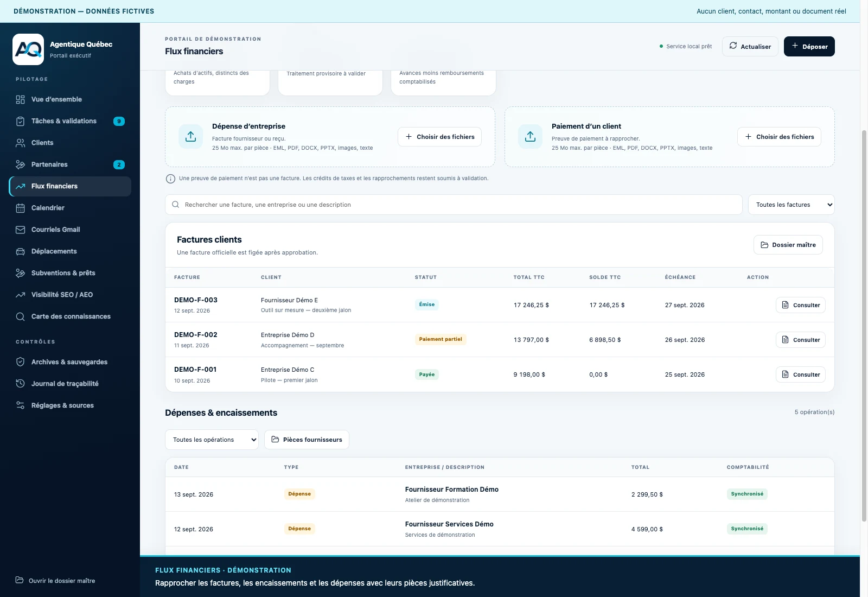This screenshot has height=597, width=868.
Task: Choose files for Dépense d'entreprise
Action: point(439,137)
